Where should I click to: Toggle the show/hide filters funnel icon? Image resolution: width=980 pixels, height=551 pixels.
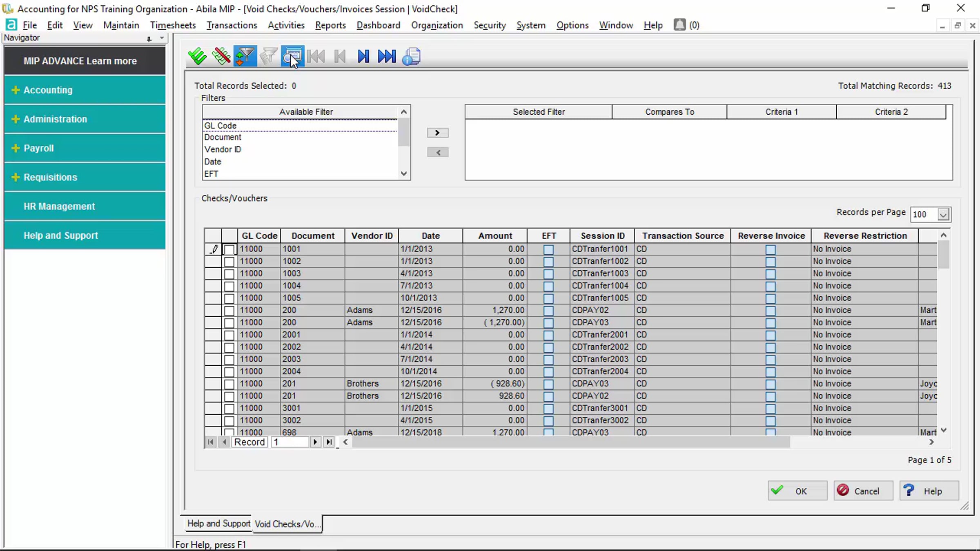coord(245,56)
